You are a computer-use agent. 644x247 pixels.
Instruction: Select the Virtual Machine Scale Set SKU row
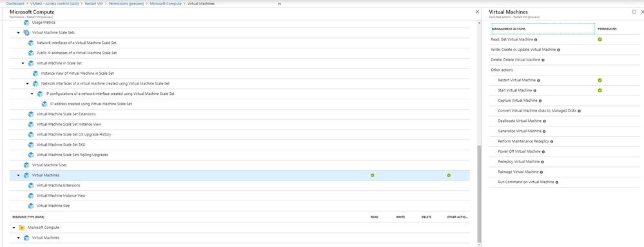tap(239, 144)
